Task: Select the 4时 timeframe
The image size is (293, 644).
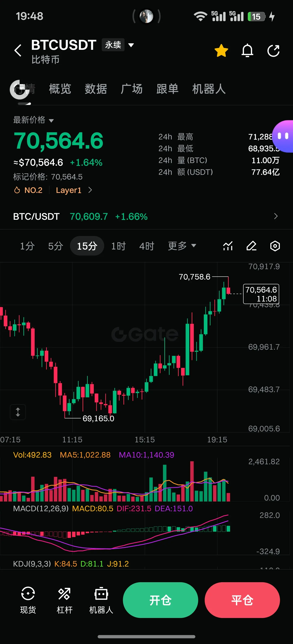Action: [147, 246]
